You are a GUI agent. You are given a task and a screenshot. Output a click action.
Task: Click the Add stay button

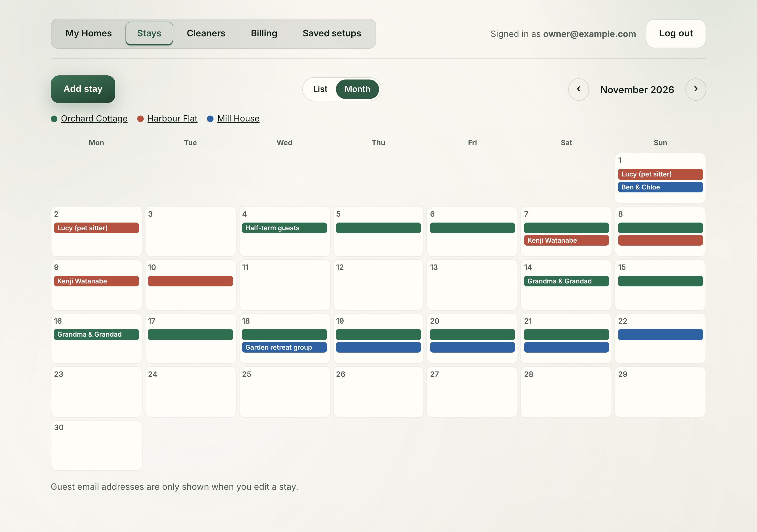[x=83, y=89]
